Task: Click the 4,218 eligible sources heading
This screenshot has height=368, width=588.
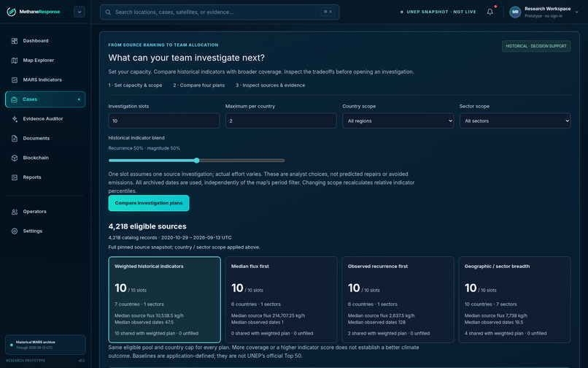Action: [x=147, y=226]
